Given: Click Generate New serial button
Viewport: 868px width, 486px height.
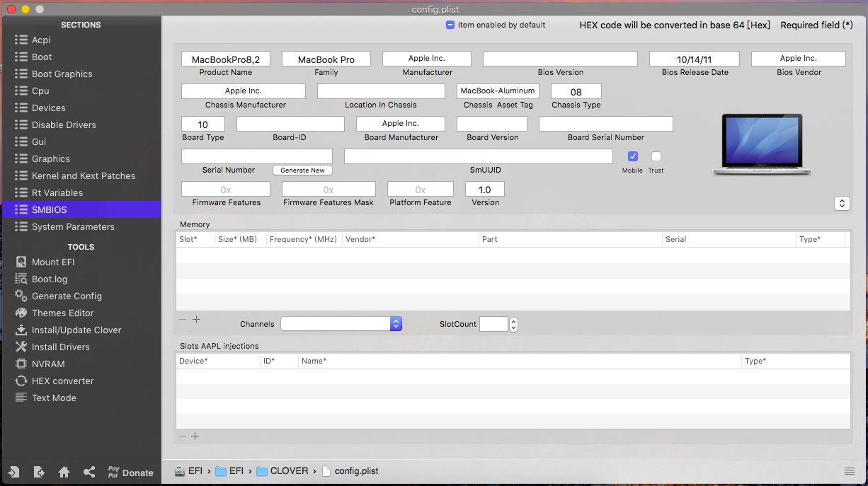Looking at the screenshot, I should tap(302, 170).
